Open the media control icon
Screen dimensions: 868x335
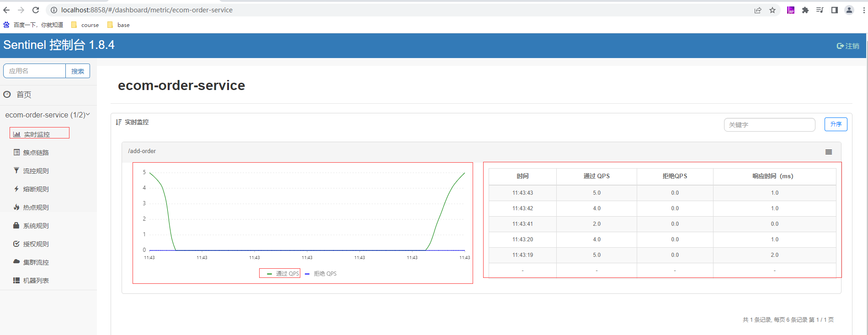click(x=820, y=10)
